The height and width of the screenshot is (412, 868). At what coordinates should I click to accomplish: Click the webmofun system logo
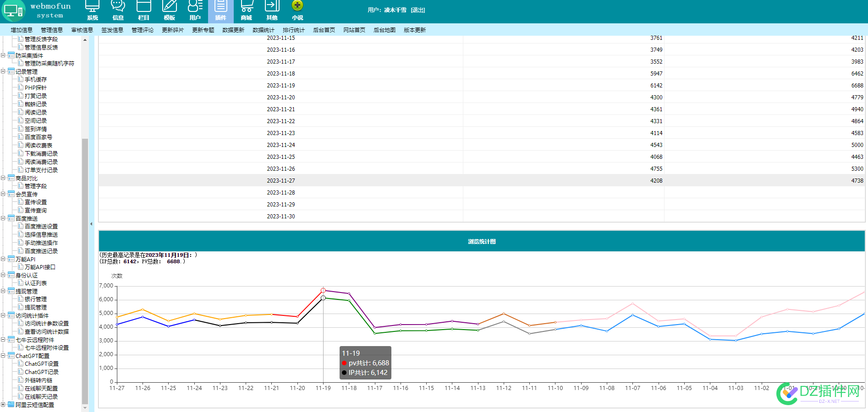click(37, 11)
